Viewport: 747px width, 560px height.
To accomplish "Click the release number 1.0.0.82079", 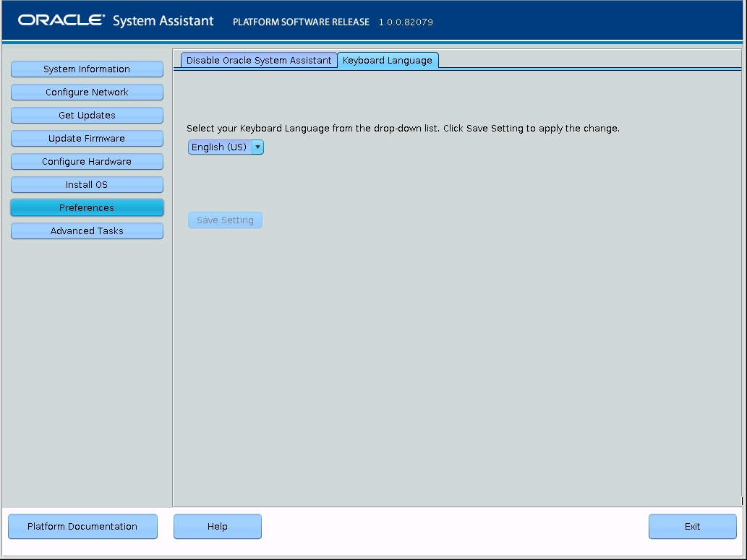I will [x=406, y=22].
